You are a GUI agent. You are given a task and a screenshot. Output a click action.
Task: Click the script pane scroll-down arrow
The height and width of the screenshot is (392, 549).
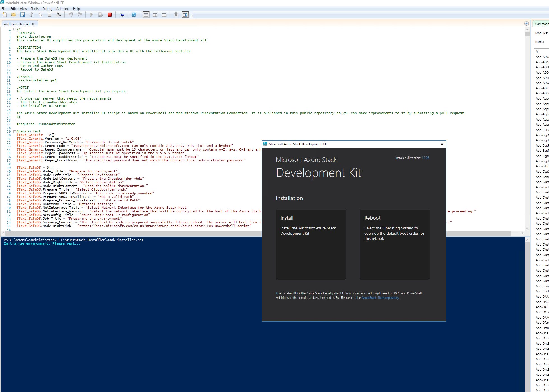[527, 229]
